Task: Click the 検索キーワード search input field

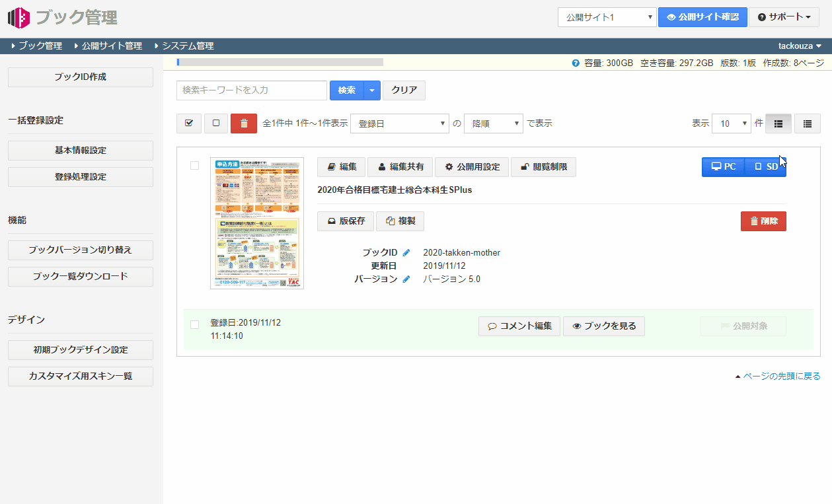Action: coord(251,90)
